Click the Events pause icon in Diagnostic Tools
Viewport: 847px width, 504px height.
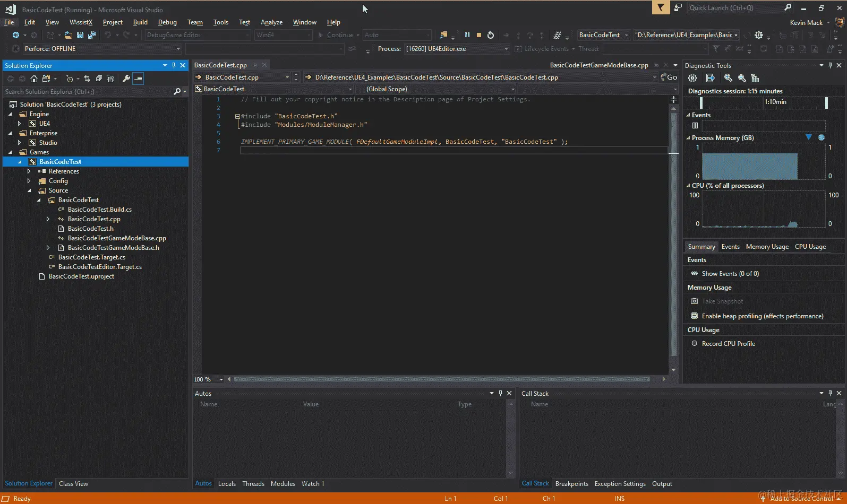(695, 126)
